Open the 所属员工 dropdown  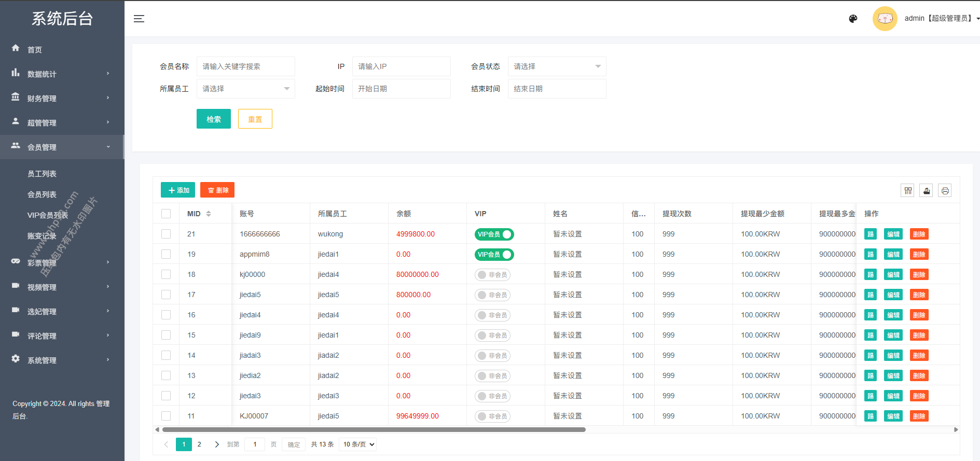click(245, 89)
